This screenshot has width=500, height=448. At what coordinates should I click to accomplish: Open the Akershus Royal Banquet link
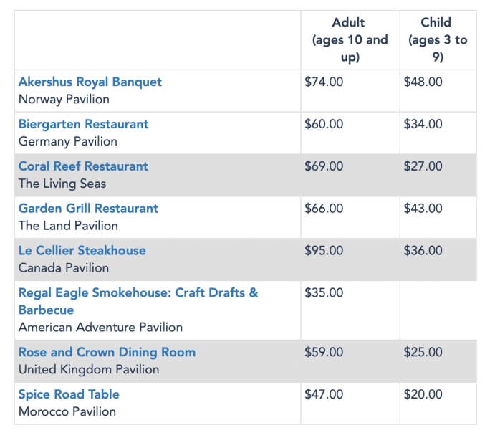click(90, 82)
